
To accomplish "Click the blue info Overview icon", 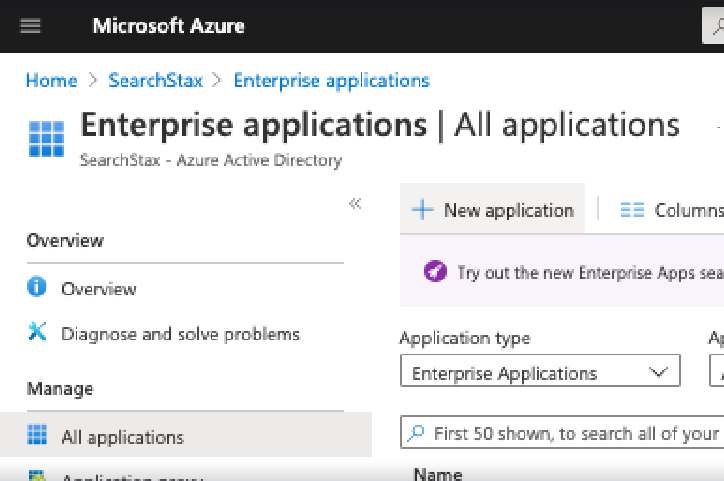I will 36,287.
